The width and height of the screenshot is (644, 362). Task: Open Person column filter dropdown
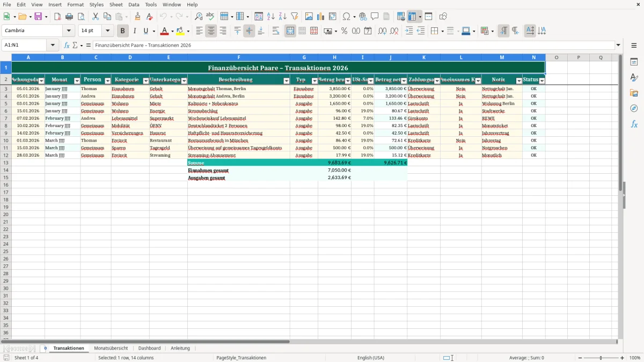(108, 81)
